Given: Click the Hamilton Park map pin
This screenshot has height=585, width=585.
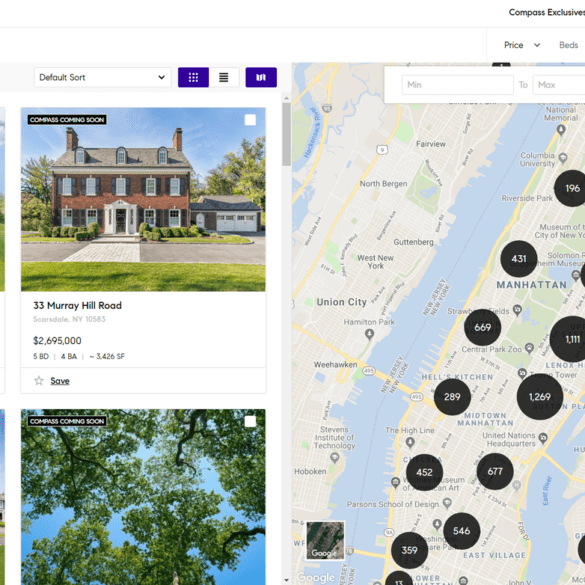Looking at the screenshot, I should (369, 334).
